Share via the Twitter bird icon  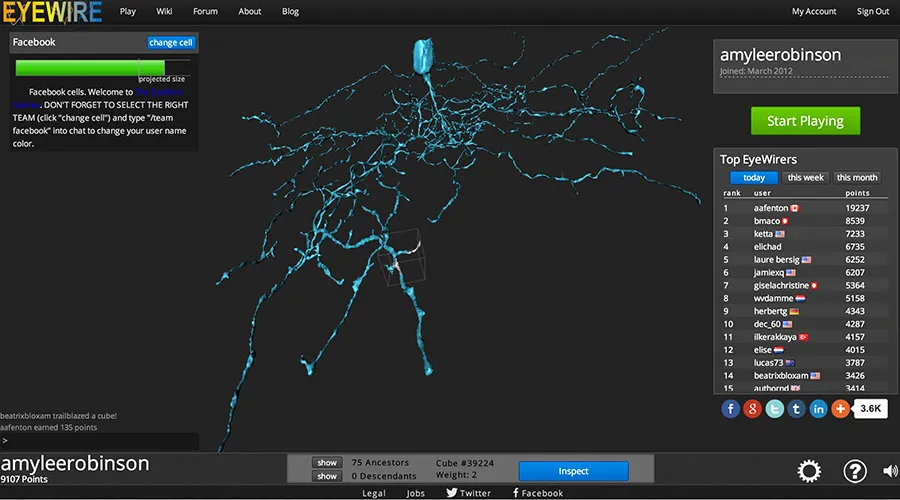(x=775, y=408)
